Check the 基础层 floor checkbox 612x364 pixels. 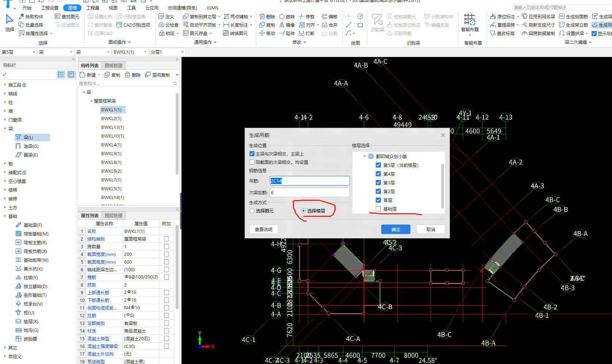click(378, 209)
